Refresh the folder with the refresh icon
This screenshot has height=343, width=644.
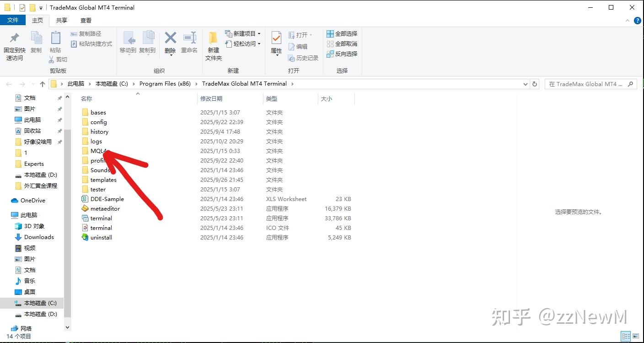534,84
